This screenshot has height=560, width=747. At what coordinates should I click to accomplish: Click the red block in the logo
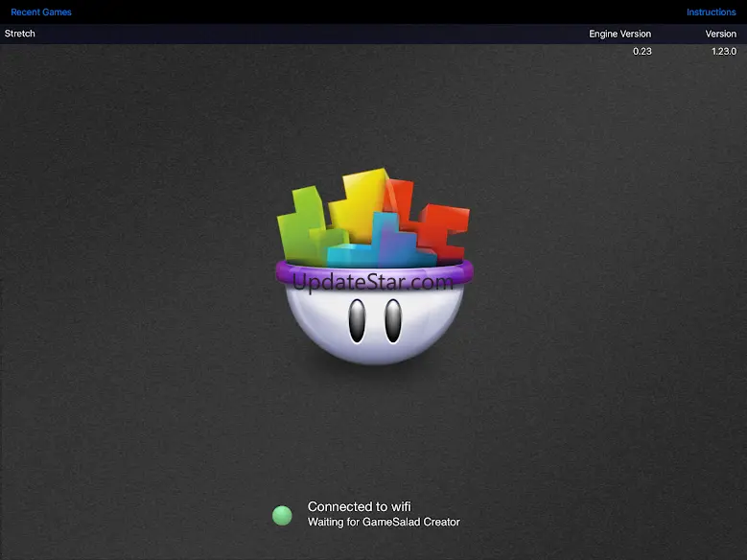pos(443,230)
